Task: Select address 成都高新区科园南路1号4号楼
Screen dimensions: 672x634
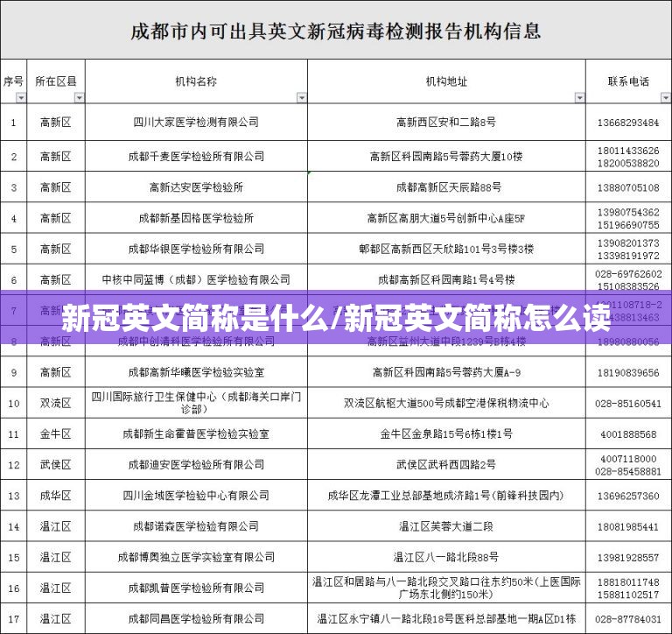Action: (x=446, y=280)
